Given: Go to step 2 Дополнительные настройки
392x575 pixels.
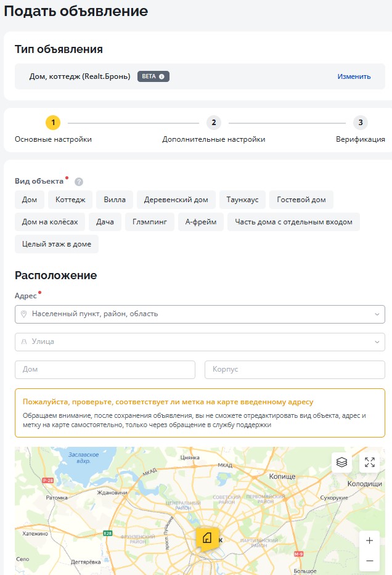Looking at the screenshot, I should tap(213, 123).
